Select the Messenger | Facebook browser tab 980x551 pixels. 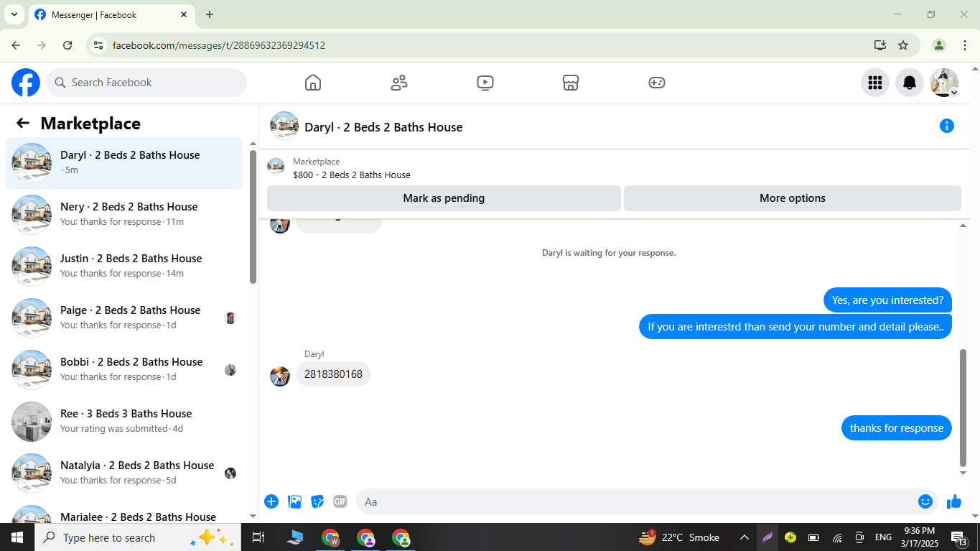tap(112, 14)
